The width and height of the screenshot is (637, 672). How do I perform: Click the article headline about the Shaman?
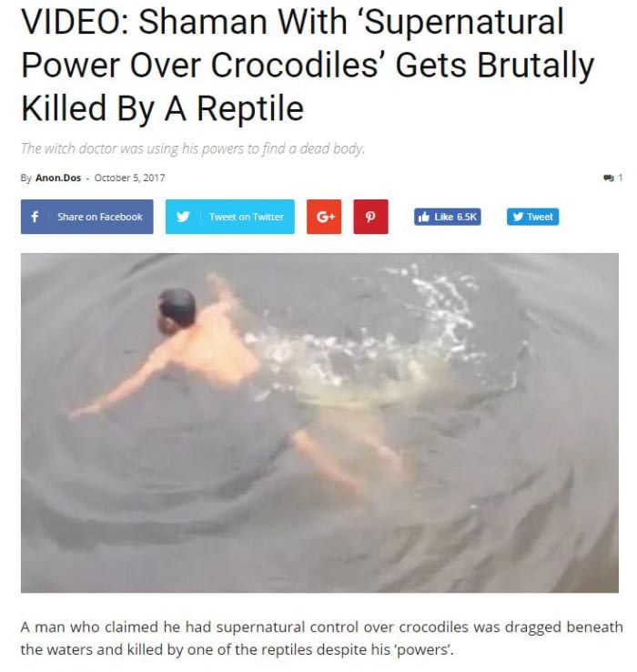(x=308, y=66)
